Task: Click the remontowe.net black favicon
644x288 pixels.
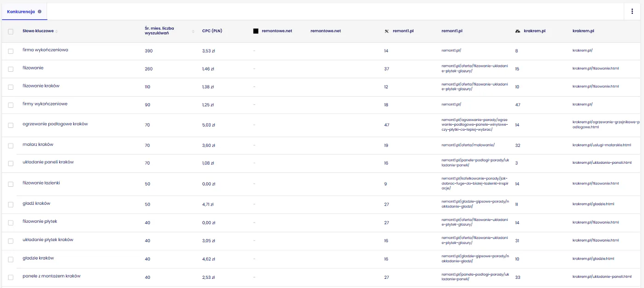Action: coord(256,31)
